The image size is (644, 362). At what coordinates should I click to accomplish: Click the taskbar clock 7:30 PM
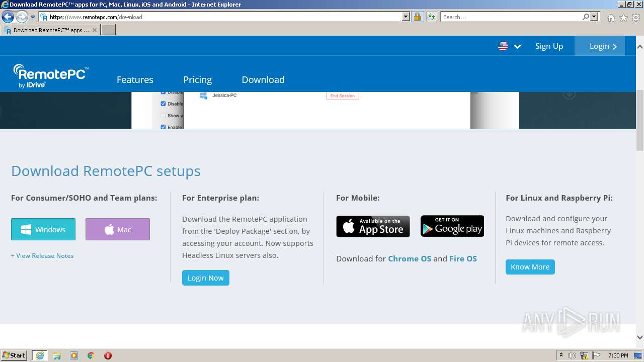click(618, 355)
